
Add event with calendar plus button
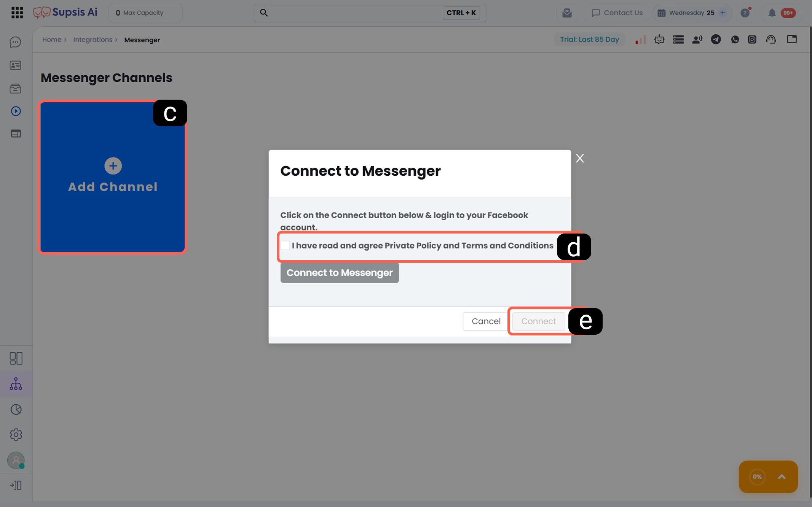point(723,13)
